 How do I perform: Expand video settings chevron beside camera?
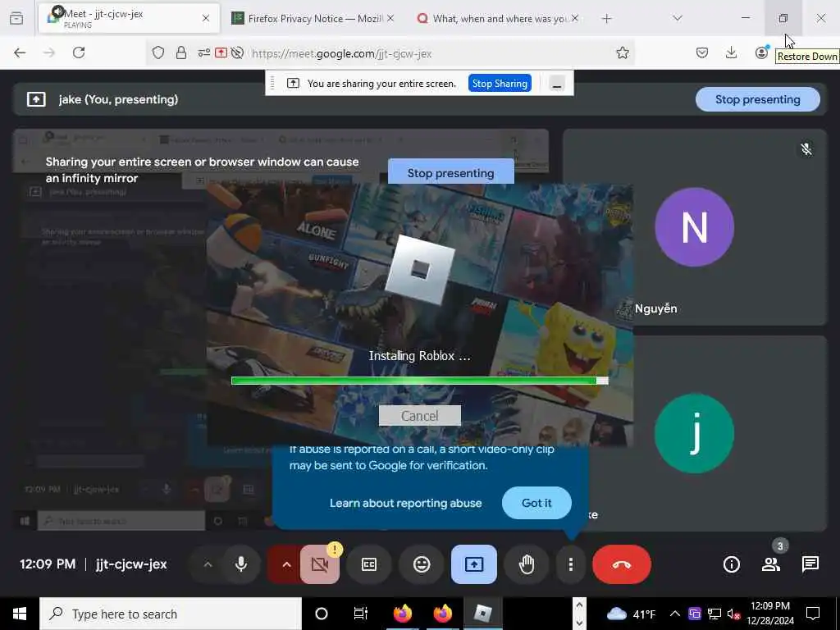(x=286, y=564)
